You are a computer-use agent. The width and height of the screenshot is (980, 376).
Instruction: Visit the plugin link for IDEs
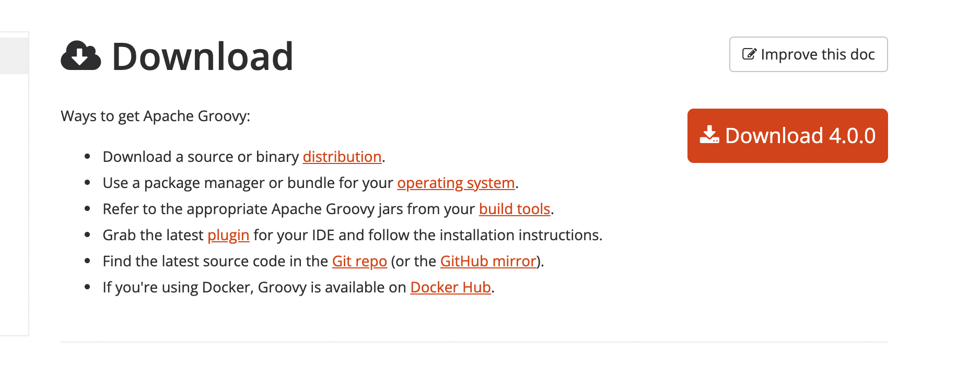228,236
